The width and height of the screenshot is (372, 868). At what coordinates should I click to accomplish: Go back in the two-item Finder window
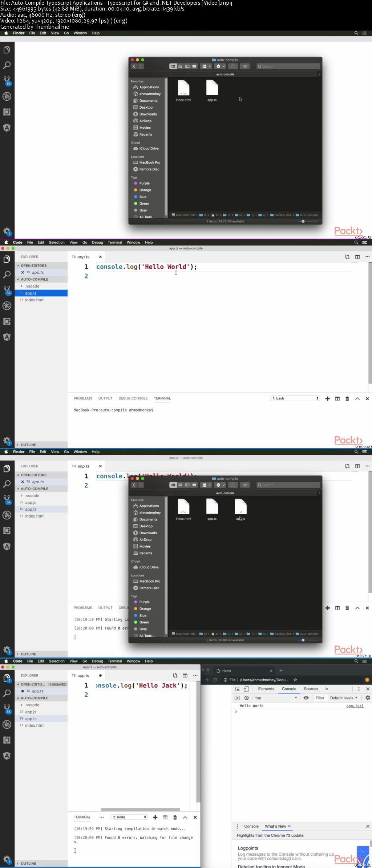[134, 66]
